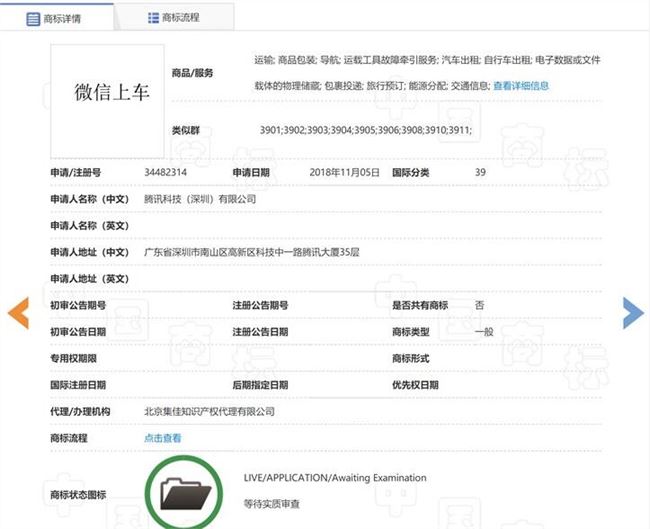Select the 商标类型 label

coord(410,332)
